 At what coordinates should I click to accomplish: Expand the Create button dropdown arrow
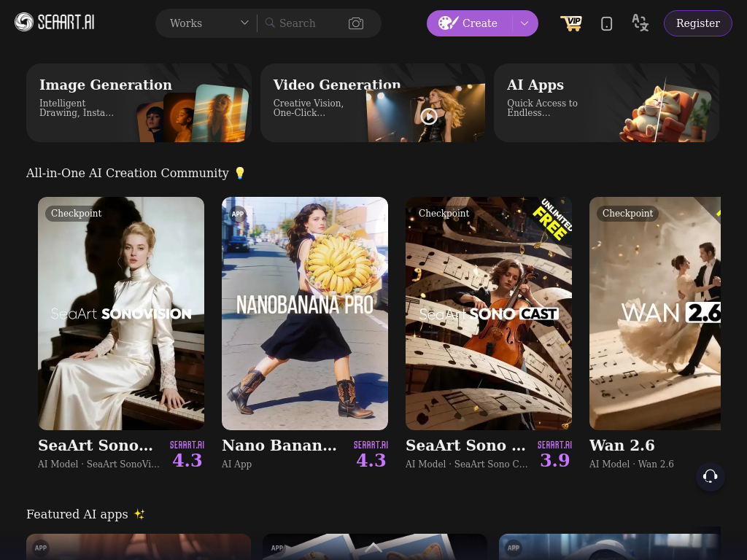point(525,23)
